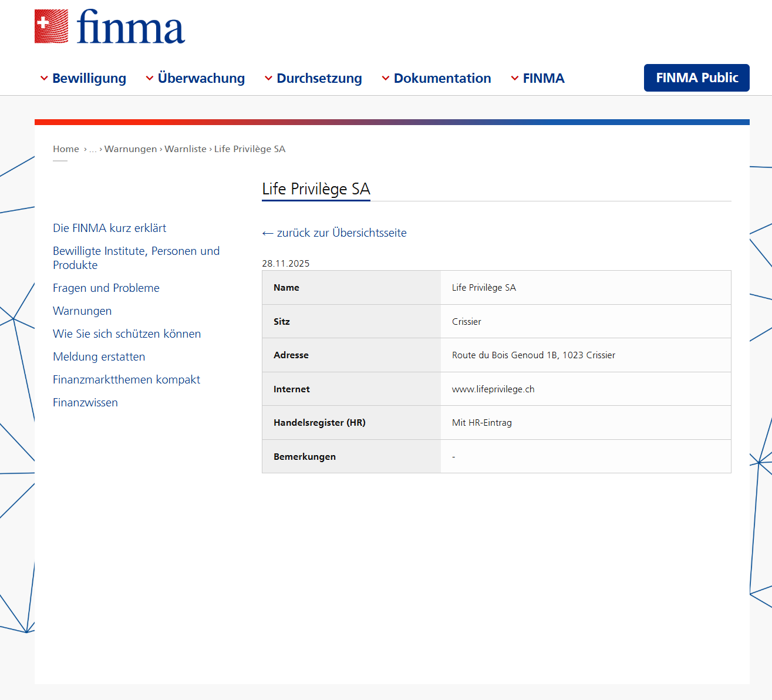Click the Name row label
The image size is (772, 700).
point(286,288)
